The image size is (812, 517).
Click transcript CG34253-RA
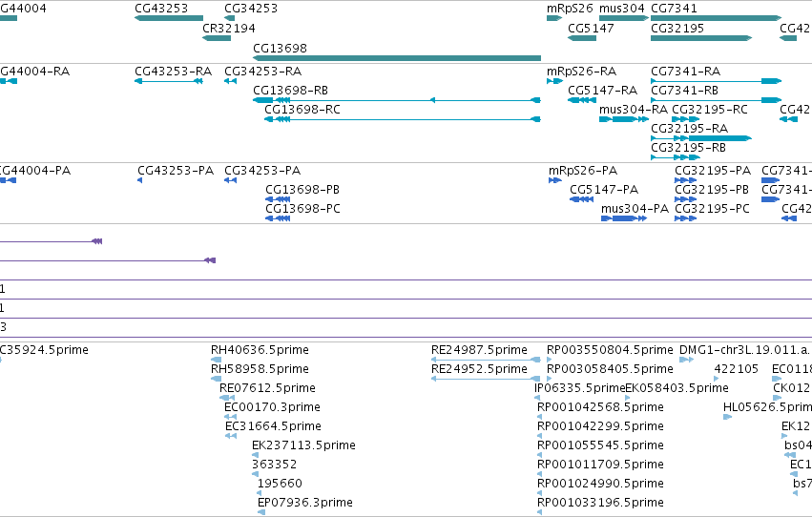click(x=231, y=81)
